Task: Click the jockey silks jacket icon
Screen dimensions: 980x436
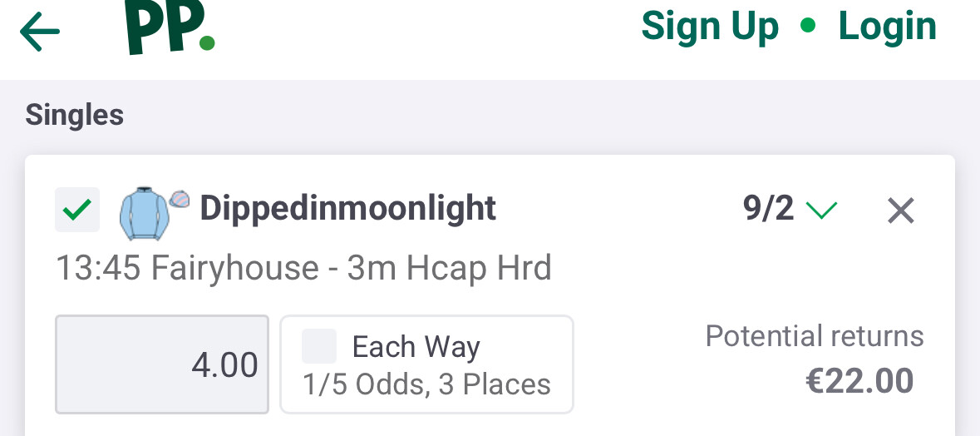Action: [143, 213]
